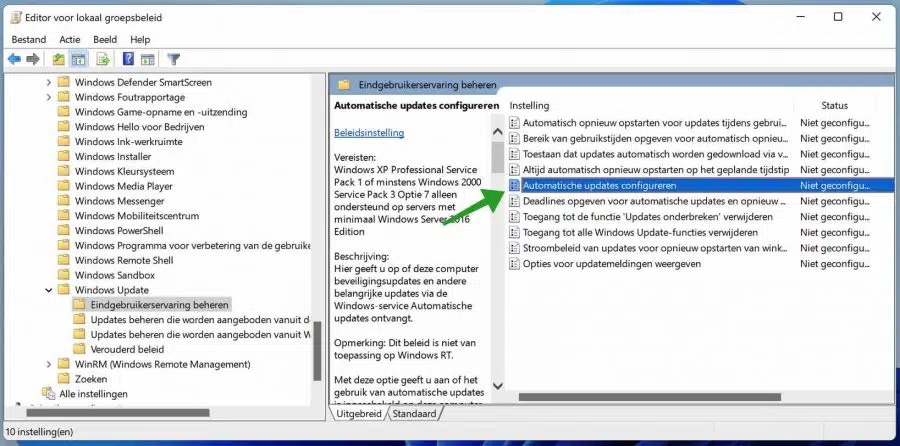Go back with the blue Back arrow
This screenshot has width=900, height=446.
(x=14, y=59)
